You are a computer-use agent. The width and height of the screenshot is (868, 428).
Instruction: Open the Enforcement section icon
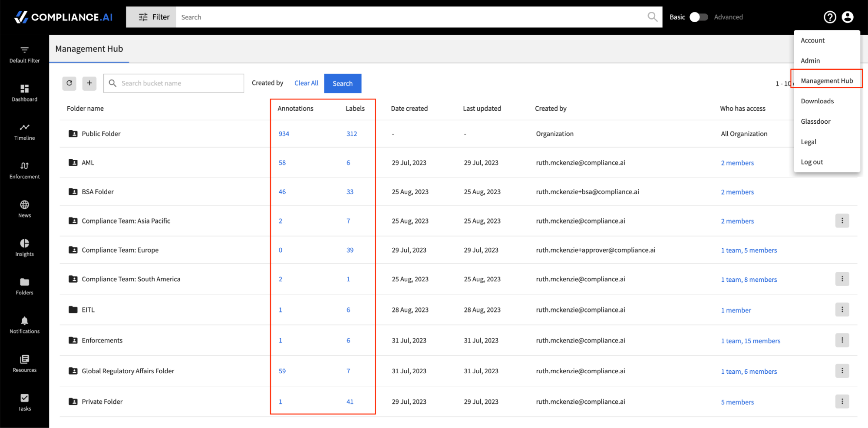(24, 165)
